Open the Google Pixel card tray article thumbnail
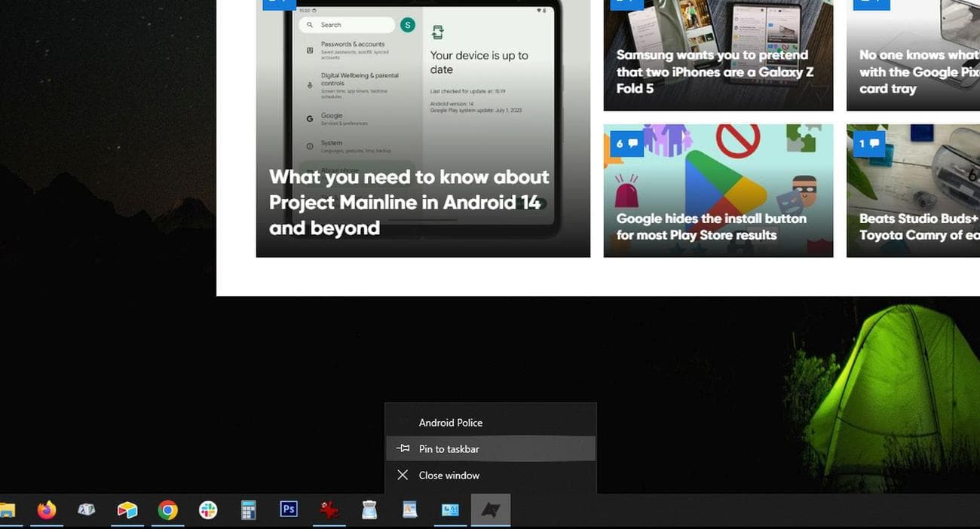 pos(914,45)
